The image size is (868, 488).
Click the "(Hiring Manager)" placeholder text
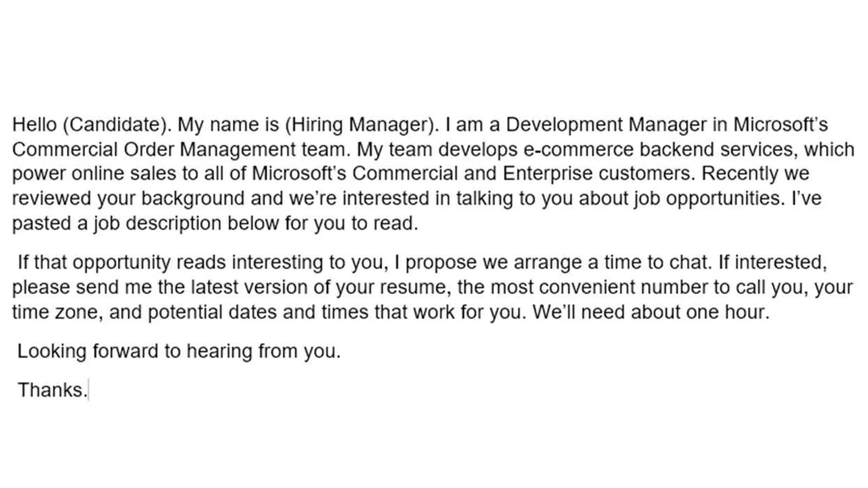pos(362,125)
